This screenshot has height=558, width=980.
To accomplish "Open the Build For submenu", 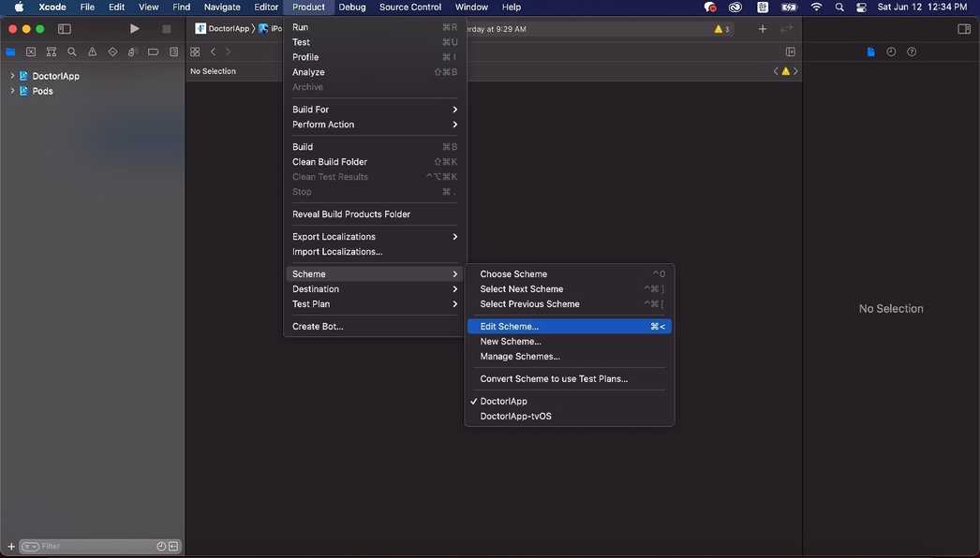I will point(375,110).
